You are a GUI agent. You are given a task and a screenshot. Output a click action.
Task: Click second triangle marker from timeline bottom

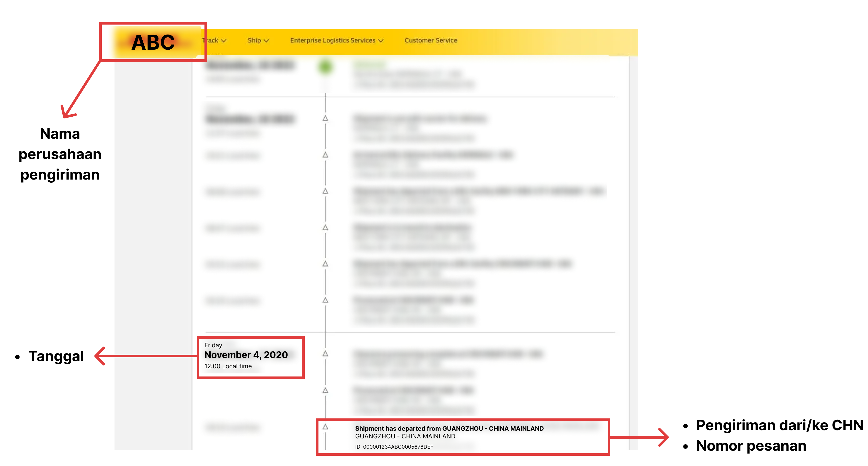coord(325,390)
